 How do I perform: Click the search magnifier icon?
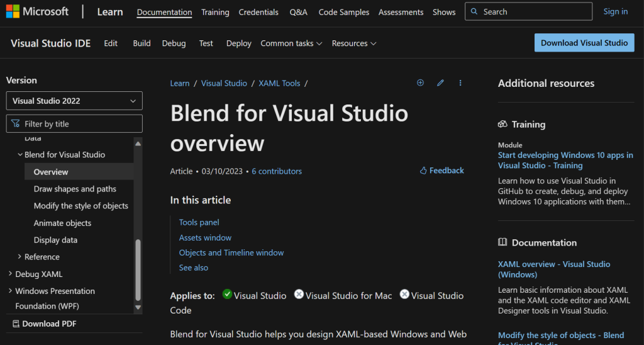[x=475, y=12]
